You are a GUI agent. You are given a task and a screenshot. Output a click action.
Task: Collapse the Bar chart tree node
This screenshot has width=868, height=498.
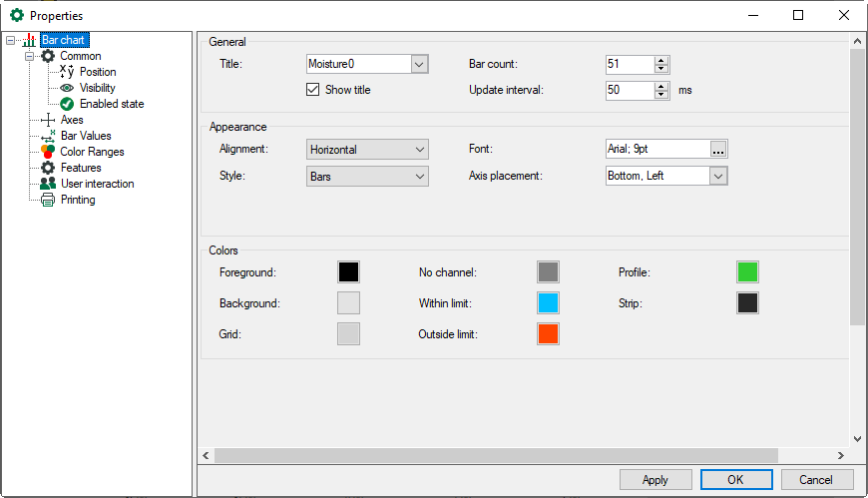click(10, 40)
